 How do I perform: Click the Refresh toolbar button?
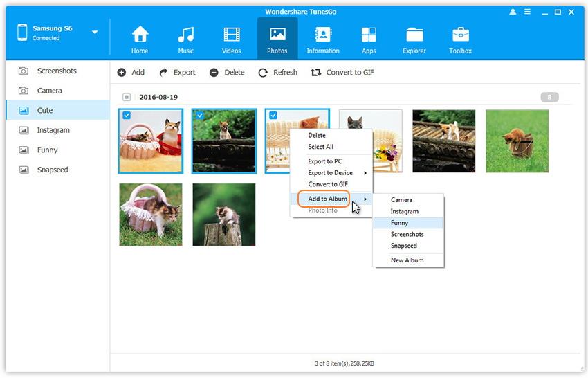click(278, 73)
